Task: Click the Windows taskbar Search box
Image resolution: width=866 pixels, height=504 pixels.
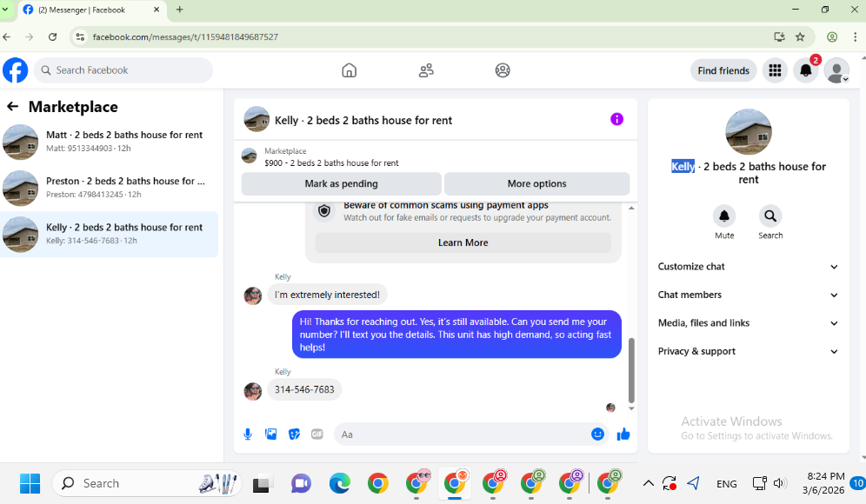Action: pyautogui.click(x=146, y=483)
